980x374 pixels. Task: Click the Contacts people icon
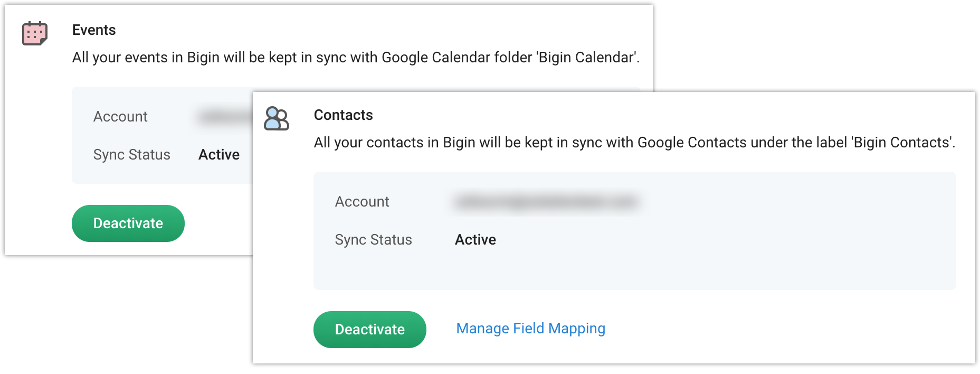(277, 118)
